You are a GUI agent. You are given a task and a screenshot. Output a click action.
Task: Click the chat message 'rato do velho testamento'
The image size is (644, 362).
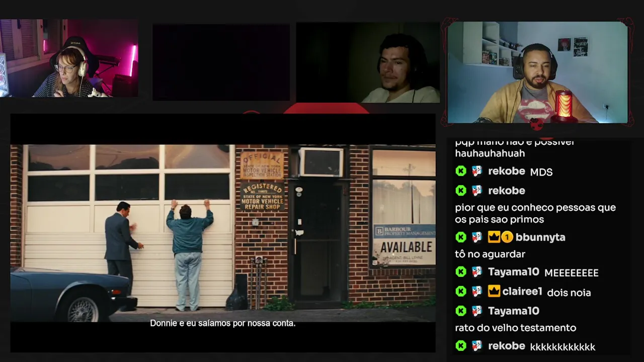click(515, 328)
